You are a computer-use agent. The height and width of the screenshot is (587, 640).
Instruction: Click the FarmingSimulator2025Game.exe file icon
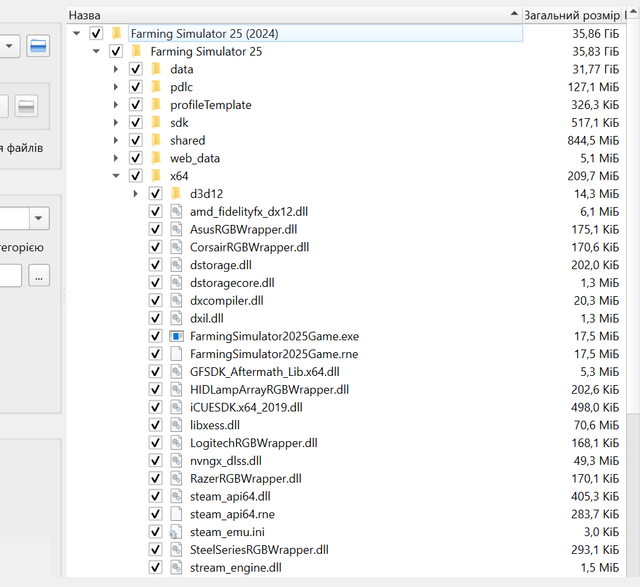coord(176,336)
